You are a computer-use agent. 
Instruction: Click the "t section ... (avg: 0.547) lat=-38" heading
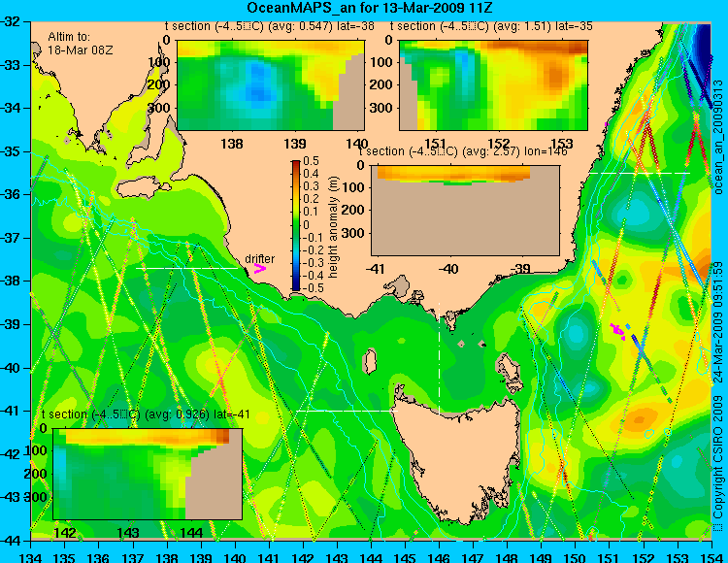[x=270, y=26]
